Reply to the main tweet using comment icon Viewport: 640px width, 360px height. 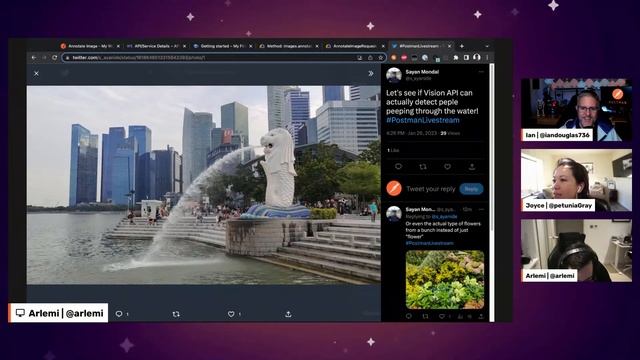pyautogui.click(x=398, y=166)
